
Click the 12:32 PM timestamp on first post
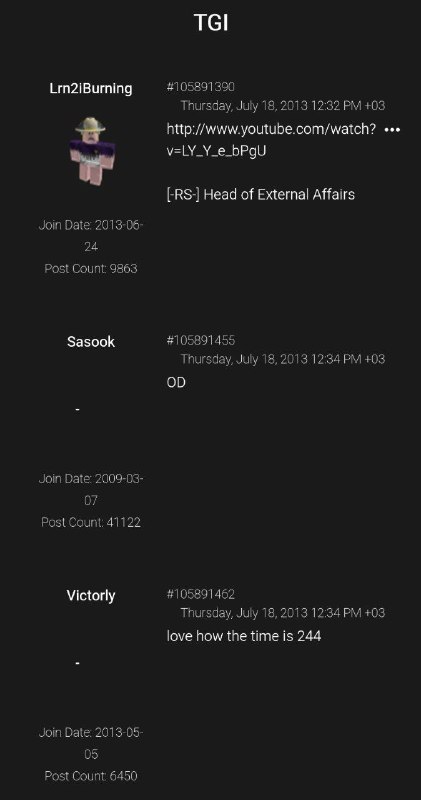point(283,106)
